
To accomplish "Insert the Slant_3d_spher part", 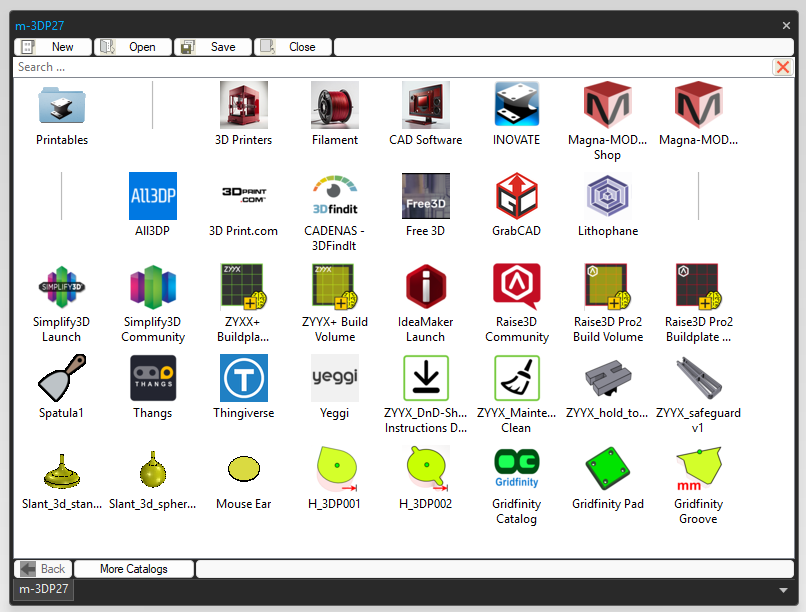I will tap(153, 469).
